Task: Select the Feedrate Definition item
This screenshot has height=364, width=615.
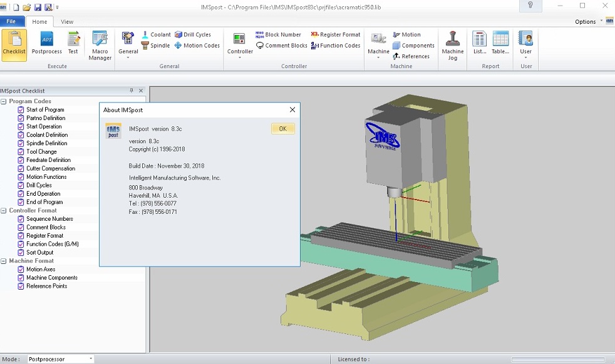Action: pyautogui.click(x=49, y=160)
